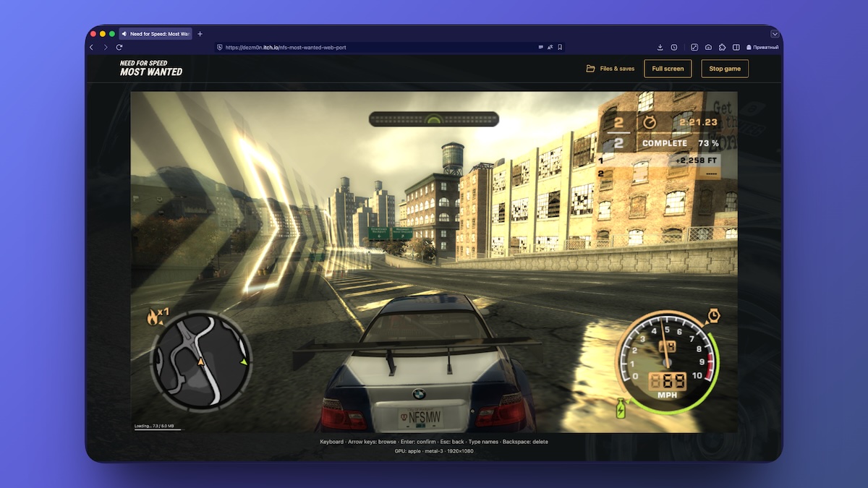Image resolution: width=868 pixels, height=488 pixels.
Task: Click the +2,258 FT gap readout
Action: coord(696,160)
